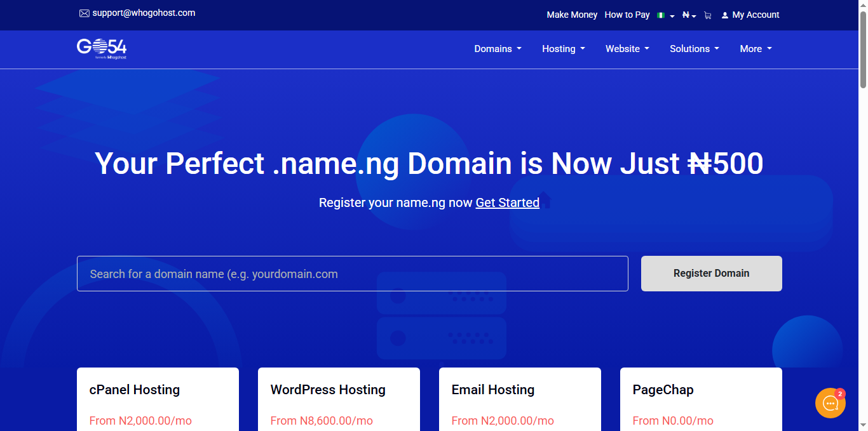Open the chat support widget

(x=831, y=402)
